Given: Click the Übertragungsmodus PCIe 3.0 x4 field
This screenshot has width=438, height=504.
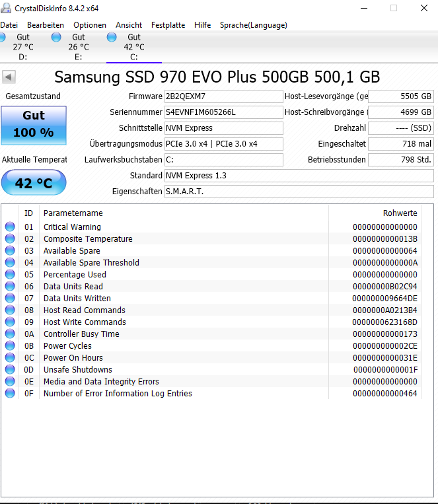Looking at the screenshot, I should point(224,144).
